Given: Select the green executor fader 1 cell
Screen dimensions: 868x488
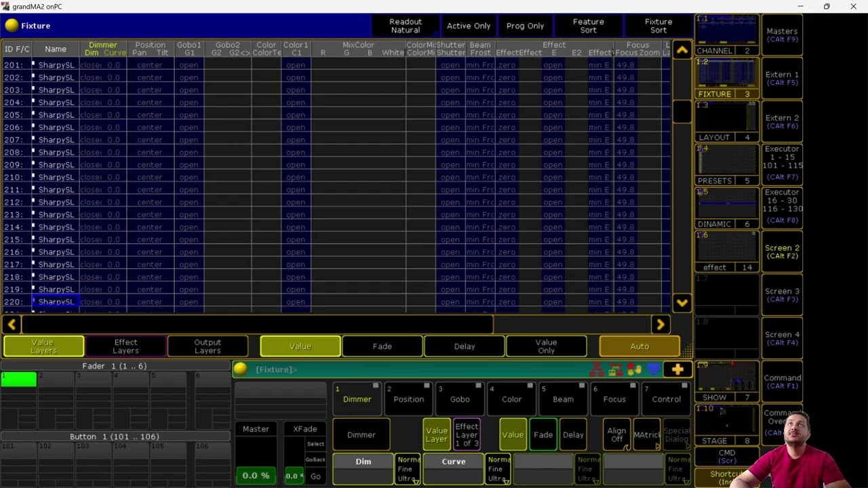Looking at the screenshot, I should 19,380.
